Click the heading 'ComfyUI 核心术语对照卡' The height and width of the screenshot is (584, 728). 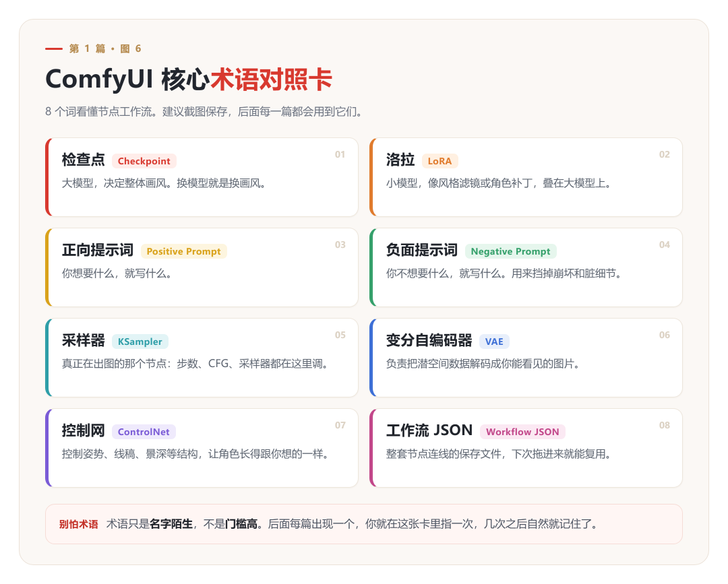[x=189, y=79]
